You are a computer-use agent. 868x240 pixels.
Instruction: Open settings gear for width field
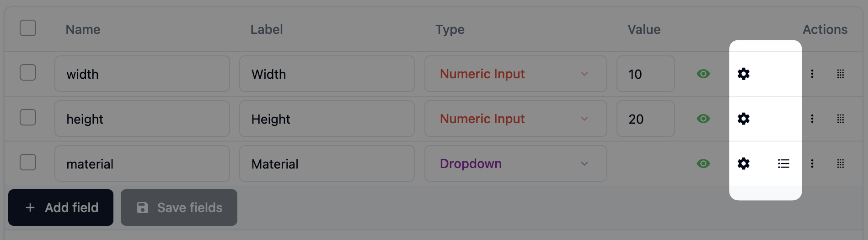744,74
